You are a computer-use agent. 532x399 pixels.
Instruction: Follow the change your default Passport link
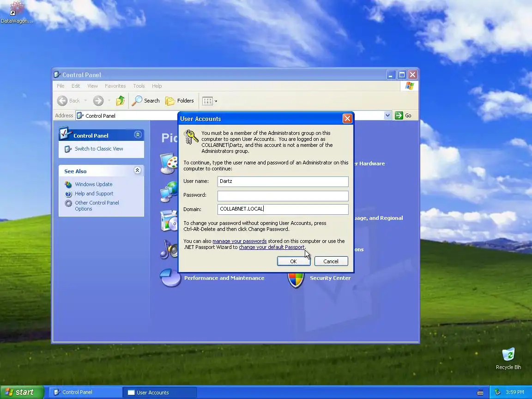272,247
